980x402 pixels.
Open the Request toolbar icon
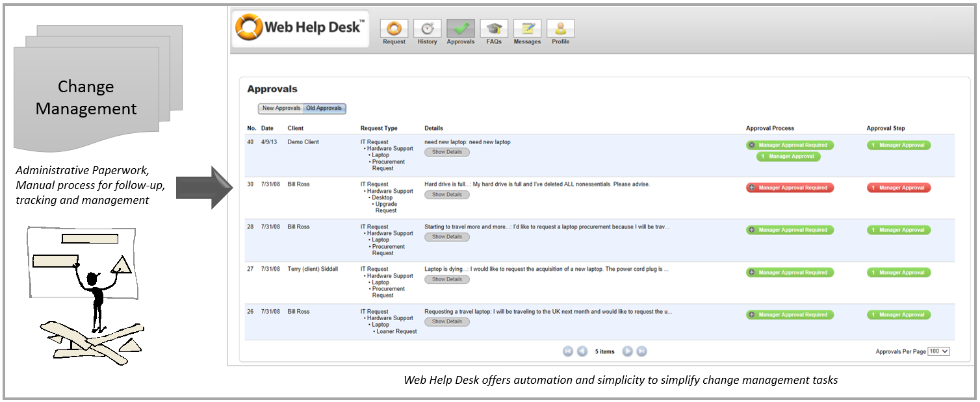coord(394,29)
